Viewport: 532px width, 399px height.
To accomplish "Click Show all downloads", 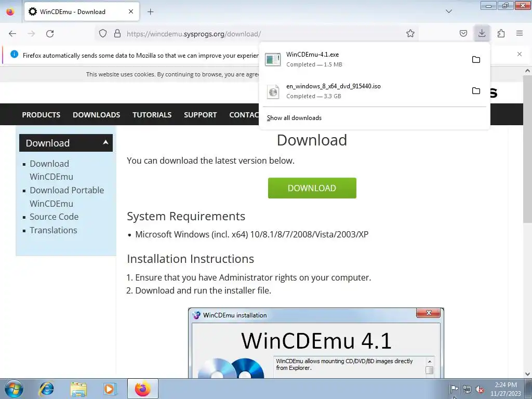I will 294,118.
